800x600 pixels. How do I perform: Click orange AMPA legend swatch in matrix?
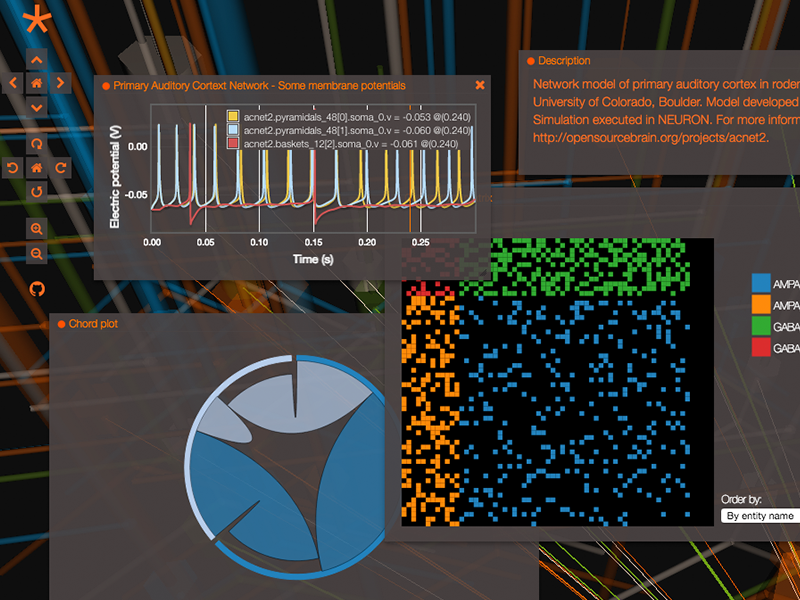click(x=761, y=304)
